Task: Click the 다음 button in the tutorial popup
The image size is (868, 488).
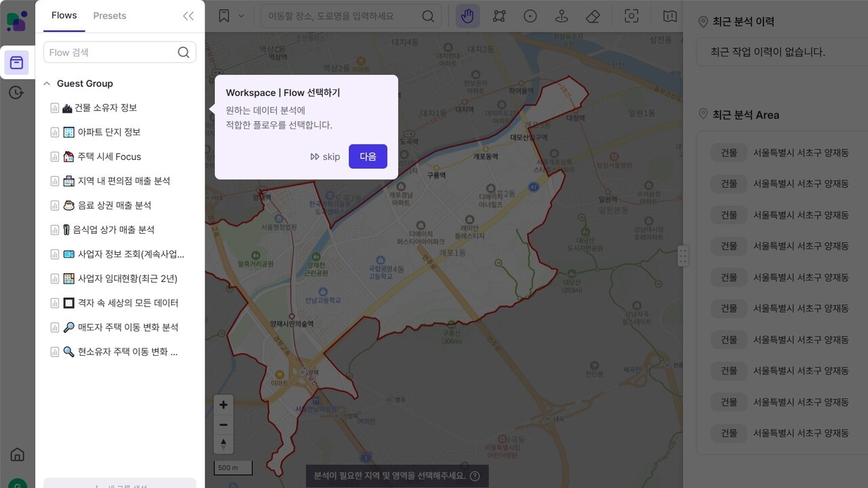Action: pyautogui.click(x=368, y=156)
